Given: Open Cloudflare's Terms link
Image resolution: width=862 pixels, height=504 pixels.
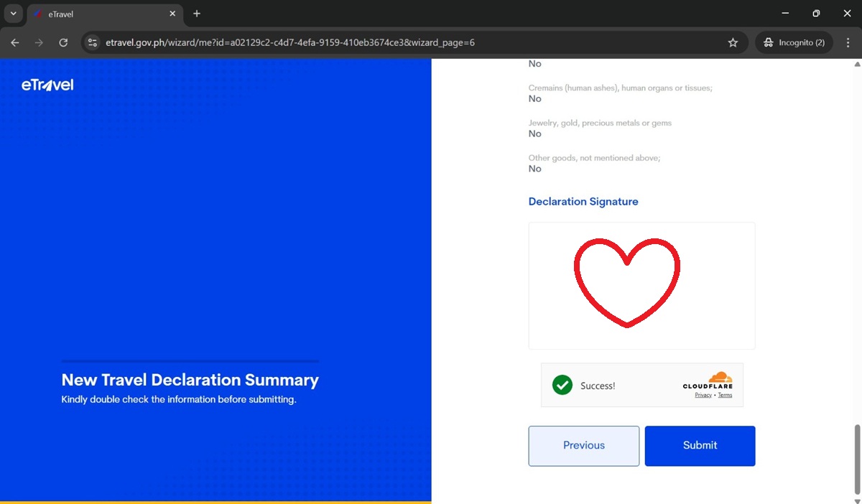Looking at the screenshot, I should coord(725,395).
